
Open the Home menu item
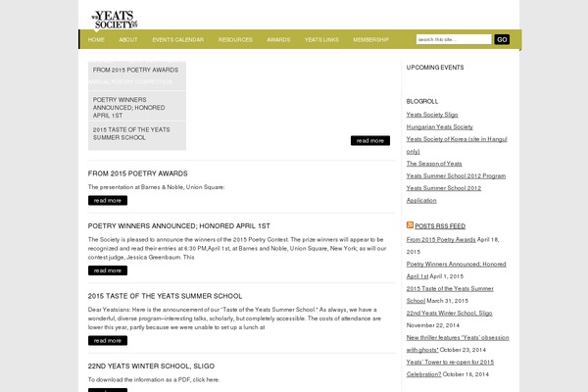(96, 40)
